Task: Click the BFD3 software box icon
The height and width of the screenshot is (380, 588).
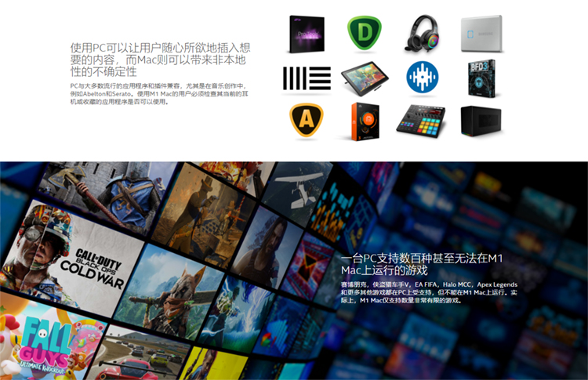Action: (x=481, y=78)
